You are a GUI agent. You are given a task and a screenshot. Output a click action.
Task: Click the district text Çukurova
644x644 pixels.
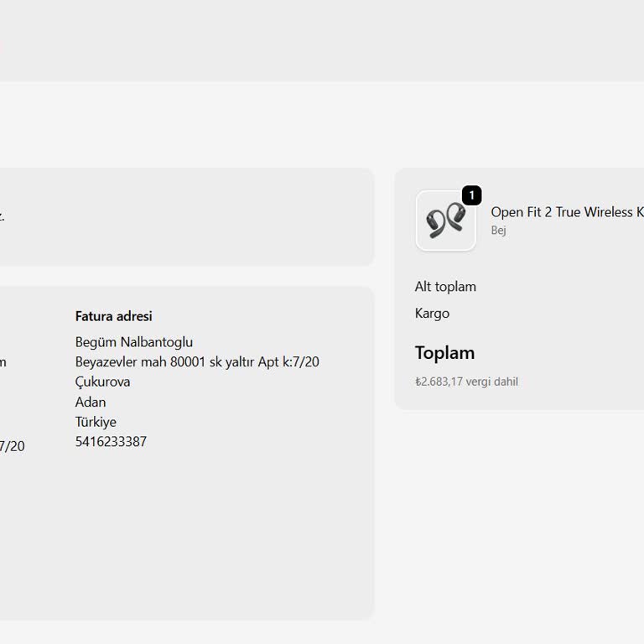[x=102, y=382]
